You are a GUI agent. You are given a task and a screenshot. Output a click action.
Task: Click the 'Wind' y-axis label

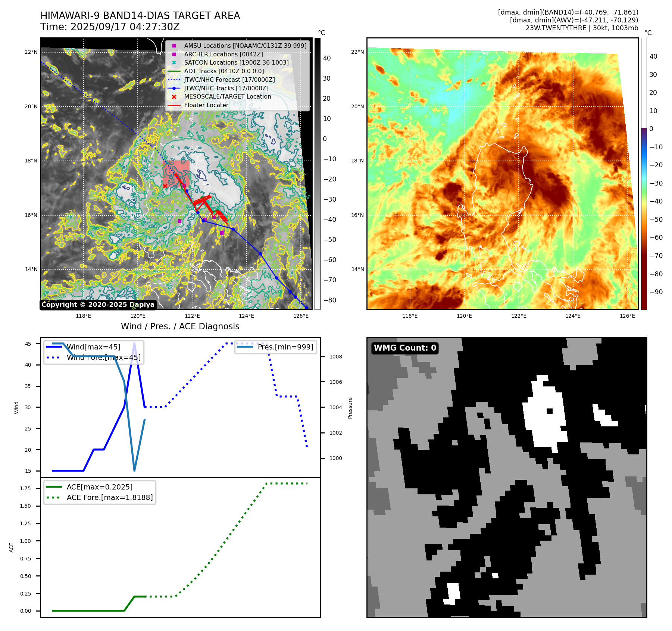[16, 408]
